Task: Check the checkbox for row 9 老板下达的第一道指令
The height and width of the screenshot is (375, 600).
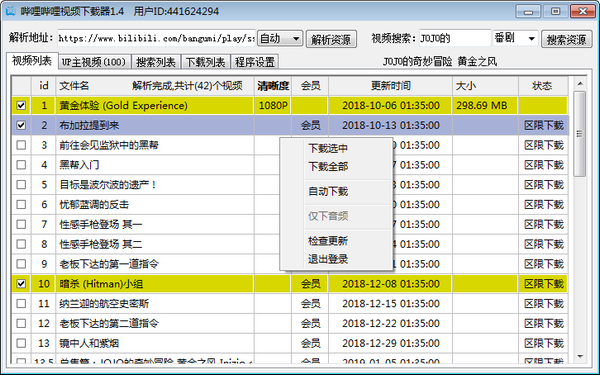Action: pos(21,264)
